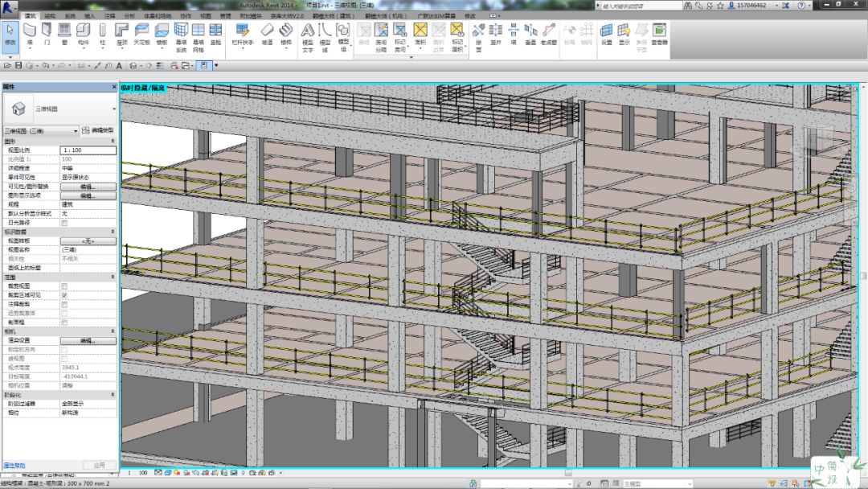
Task: Click the View Scale 1:100 input field
Action: (88, 150)
